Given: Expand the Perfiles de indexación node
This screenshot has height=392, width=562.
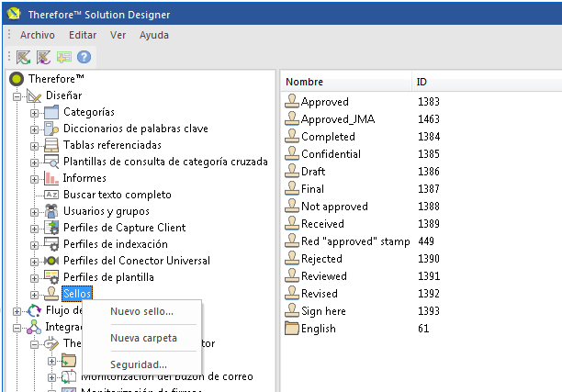Looking at the screenshot, I should tap(35, 244).
